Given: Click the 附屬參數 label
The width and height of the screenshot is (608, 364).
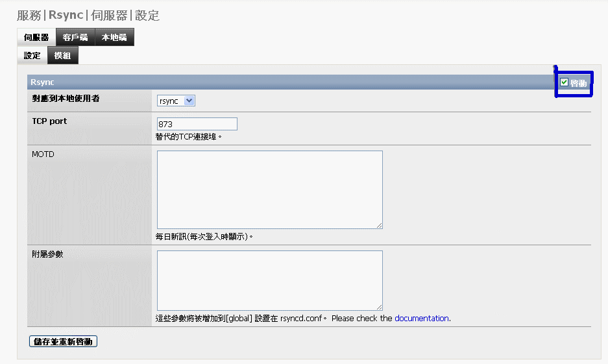Looking at the screenshot, I should pyautogui.click(x=47, y=254).
